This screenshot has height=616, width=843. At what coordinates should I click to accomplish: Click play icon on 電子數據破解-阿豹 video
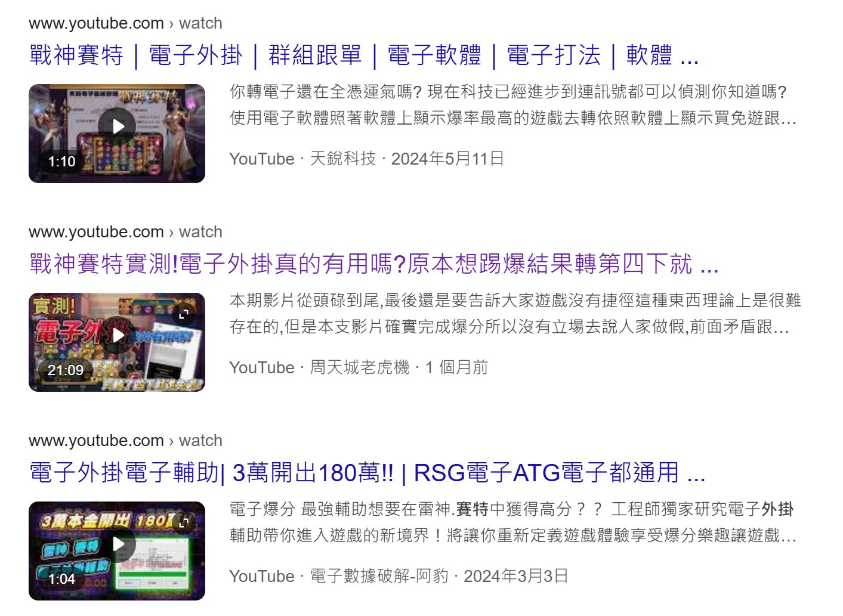click(118, 544)
